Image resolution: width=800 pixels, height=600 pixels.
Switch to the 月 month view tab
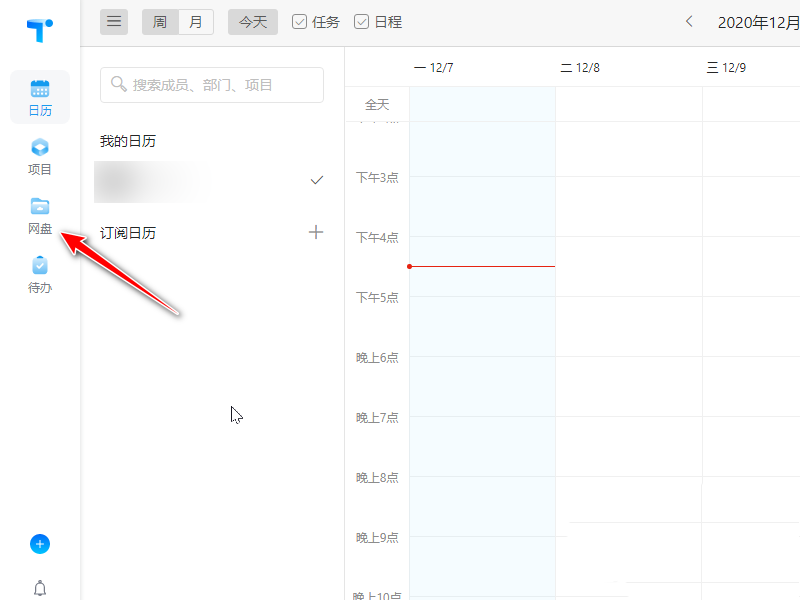(x=195, y=21)
